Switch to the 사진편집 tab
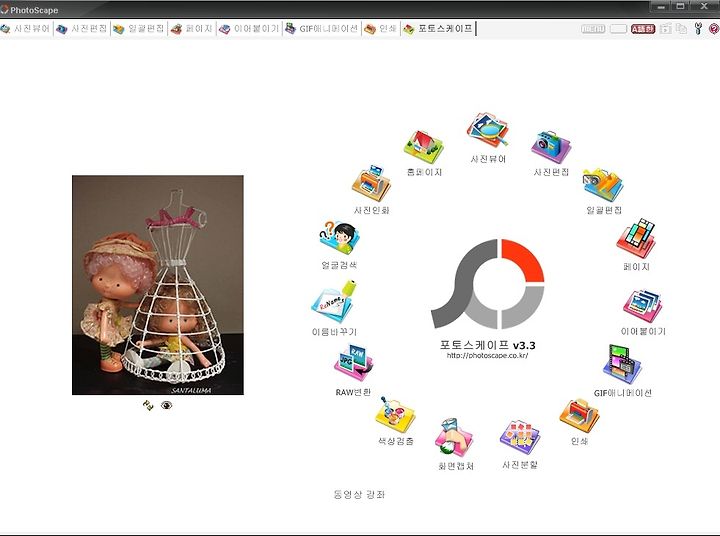This screenshot has height=536, width=720. 82,29
